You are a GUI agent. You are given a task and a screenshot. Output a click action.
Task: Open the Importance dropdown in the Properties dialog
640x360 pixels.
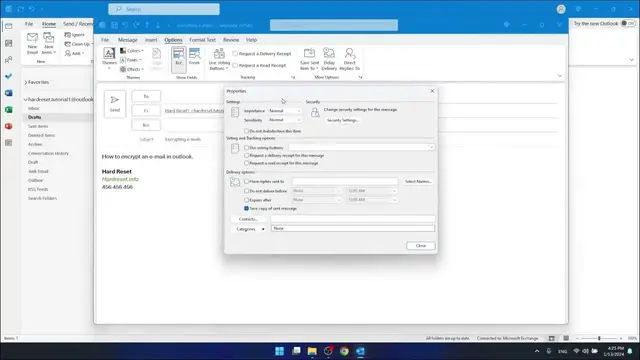coord(284,111)
